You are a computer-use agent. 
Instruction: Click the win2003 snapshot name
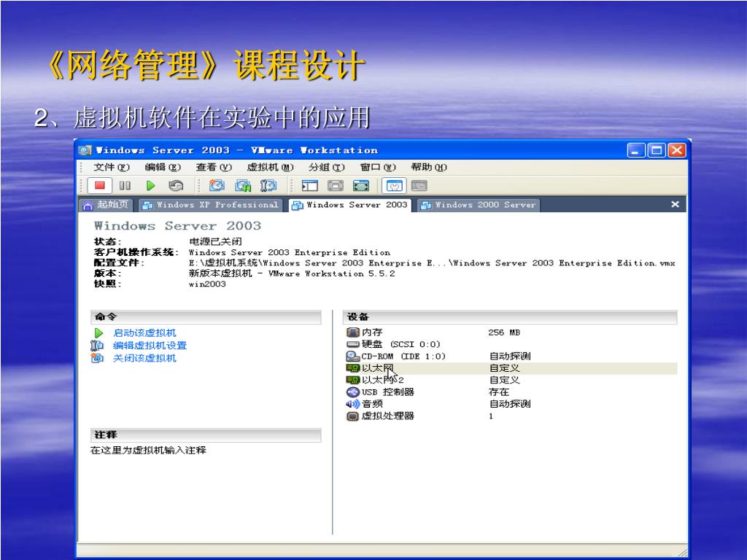click(x=207, y=284)
